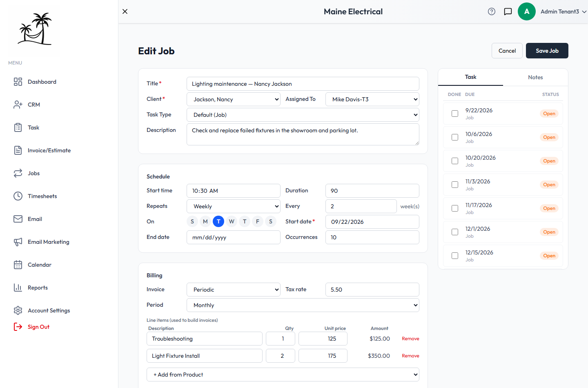Click the Jobs repeat-arrows icon
This screenshot has width=588, height=388.
(x=18, y=173)
